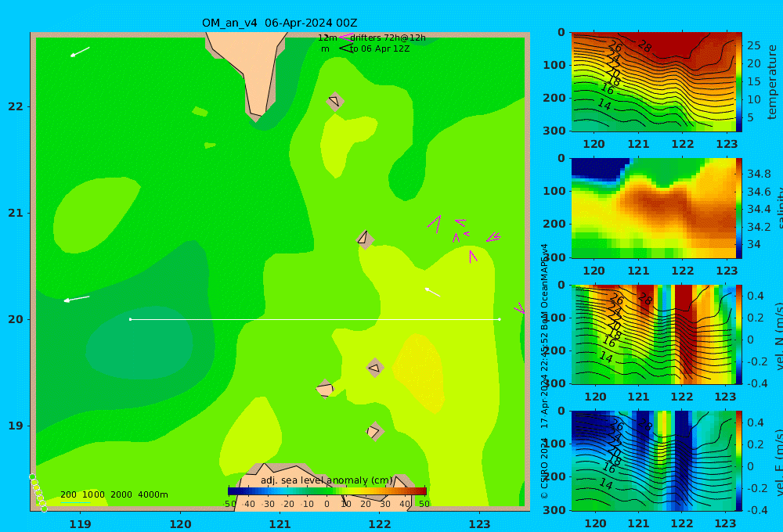Click the double magenta drifter arrow near 123.1E
The width and height of the screenshot is (783, 532).
(493, 237)
